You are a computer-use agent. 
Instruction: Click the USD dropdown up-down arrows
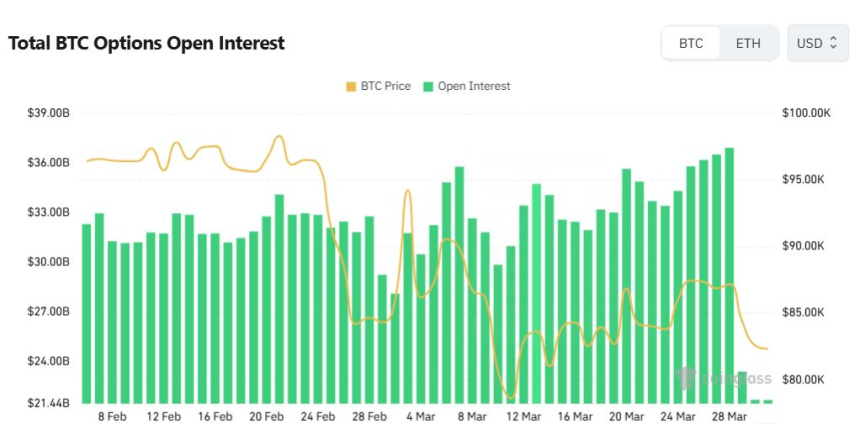point(834,43)
